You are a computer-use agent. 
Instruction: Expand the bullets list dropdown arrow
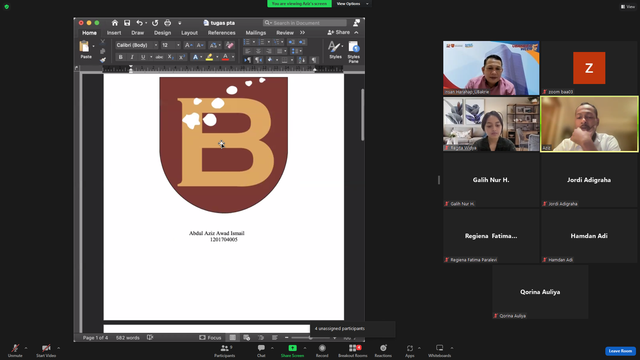253,42
